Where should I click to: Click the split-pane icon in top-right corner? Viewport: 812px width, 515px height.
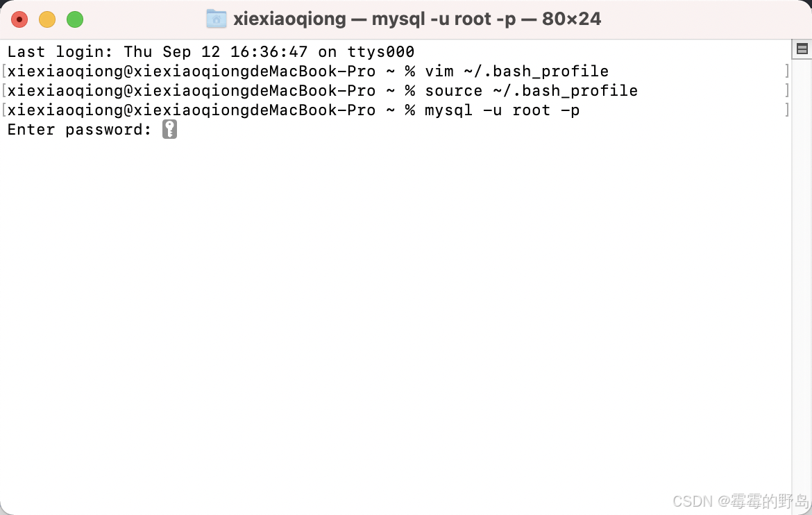pyautogui.click(x=802, y=49)
